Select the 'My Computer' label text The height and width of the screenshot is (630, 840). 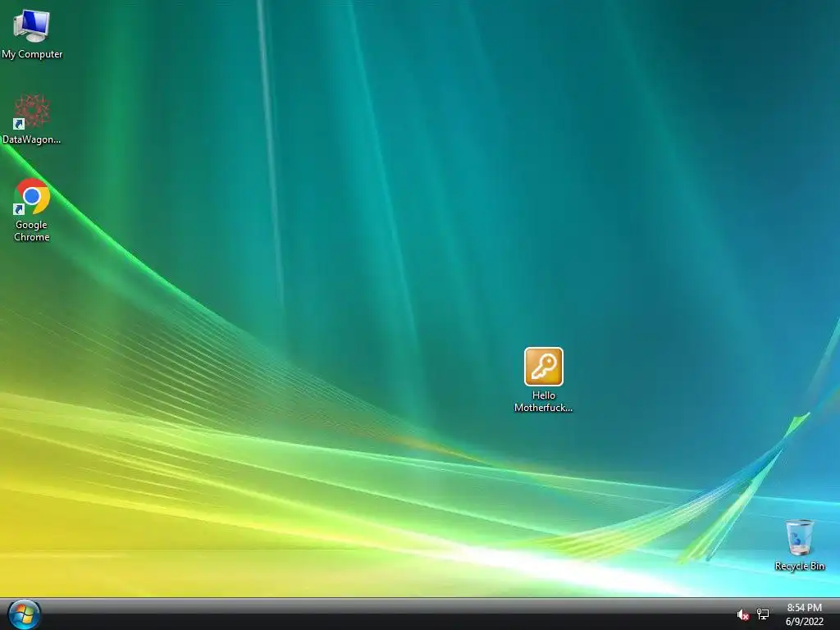32,54
